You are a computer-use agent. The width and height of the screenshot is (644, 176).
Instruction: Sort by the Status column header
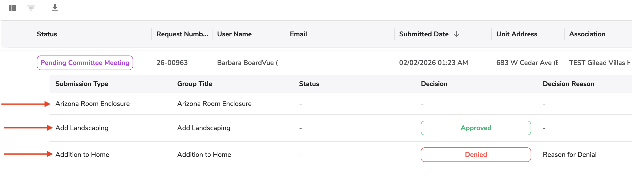pos(47,34)
